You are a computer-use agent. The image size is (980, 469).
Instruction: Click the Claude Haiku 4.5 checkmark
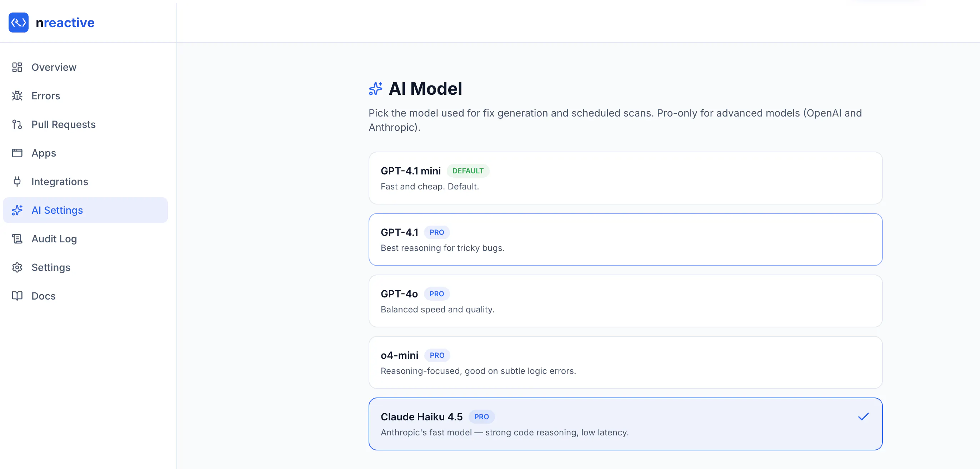(x=863, y=416)
